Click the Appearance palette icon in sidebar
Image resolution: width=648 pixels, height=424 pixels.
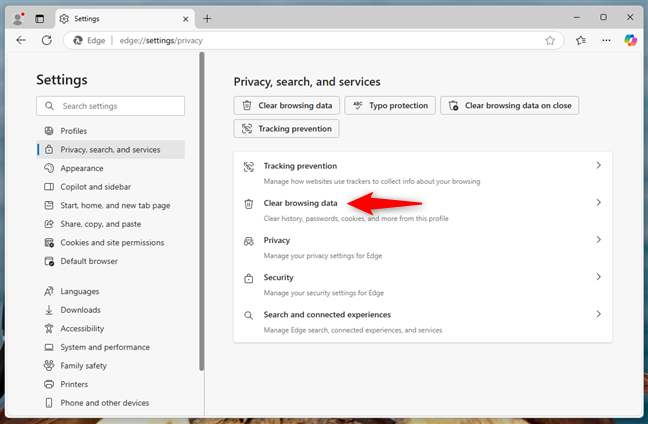pos(49,168)
